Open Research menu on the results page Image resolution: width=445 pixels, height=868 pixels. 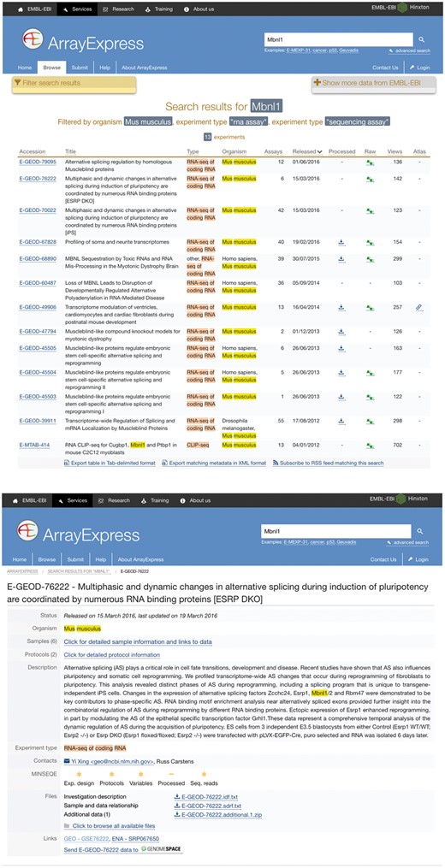(119, 9)
